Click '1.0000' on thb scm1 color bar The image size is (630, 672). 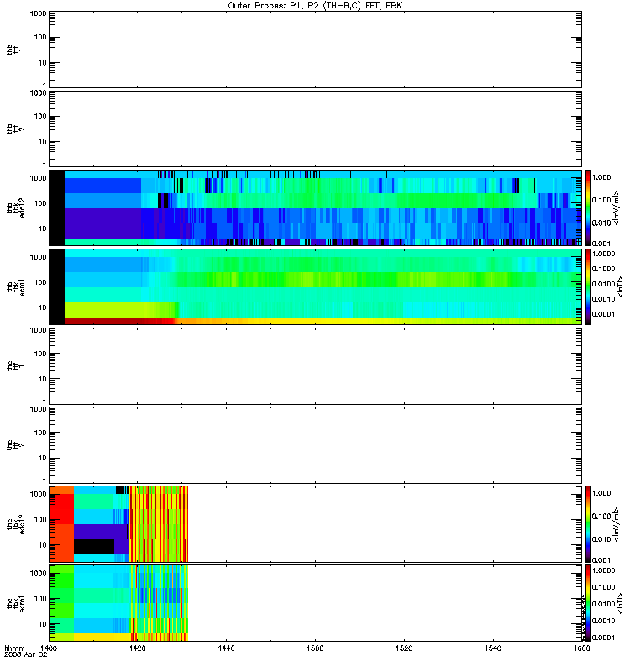pyautogui.click(x=603, y=254)
